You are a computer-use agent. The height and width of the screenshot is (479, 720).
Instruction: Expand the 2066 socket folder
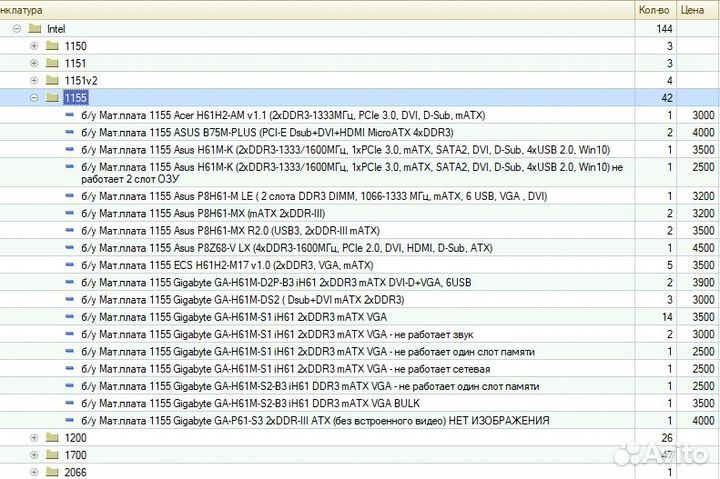pyautogui.click(x=34, y=472)
